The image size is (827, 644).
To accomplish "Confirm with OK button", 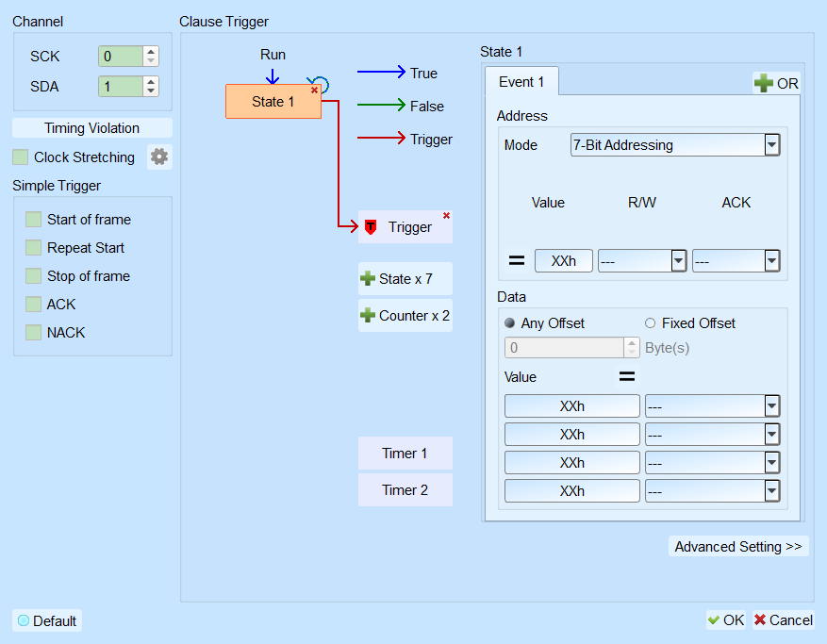I will 726,620.
